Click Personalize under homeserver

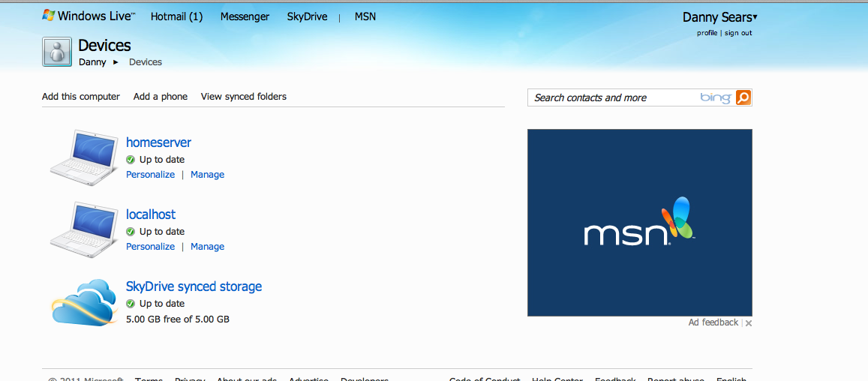point(151,175)
